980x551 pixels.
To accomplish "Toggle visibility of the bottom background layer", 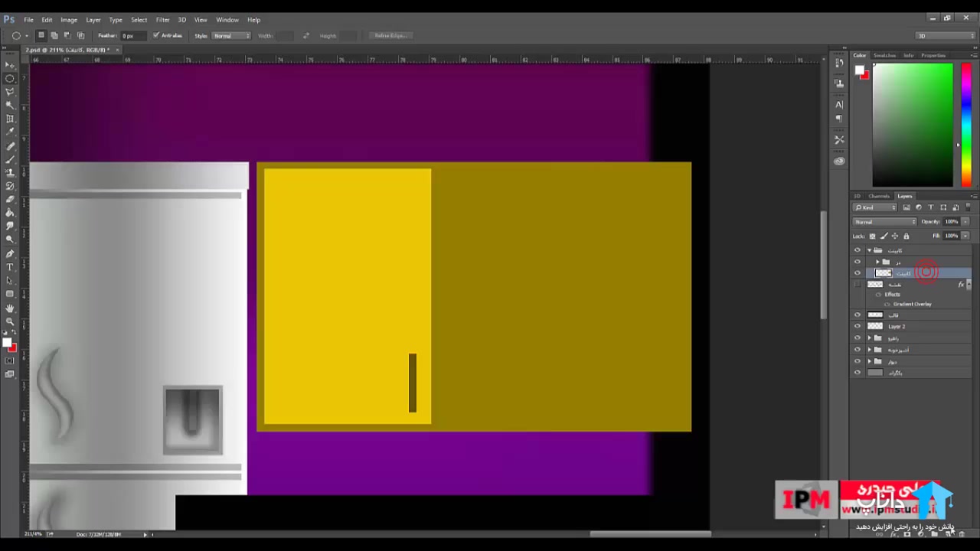I will point(857,373).
